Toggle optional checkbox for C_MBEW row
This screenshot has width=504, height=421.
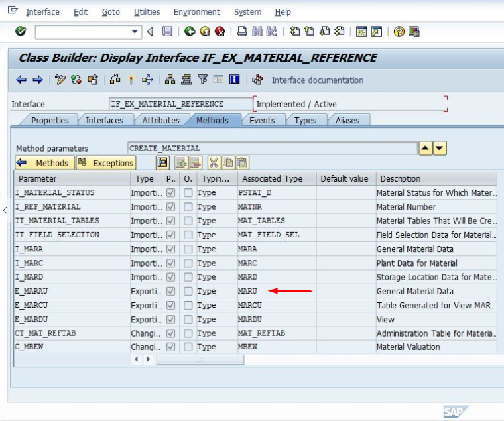coord(188,347)
